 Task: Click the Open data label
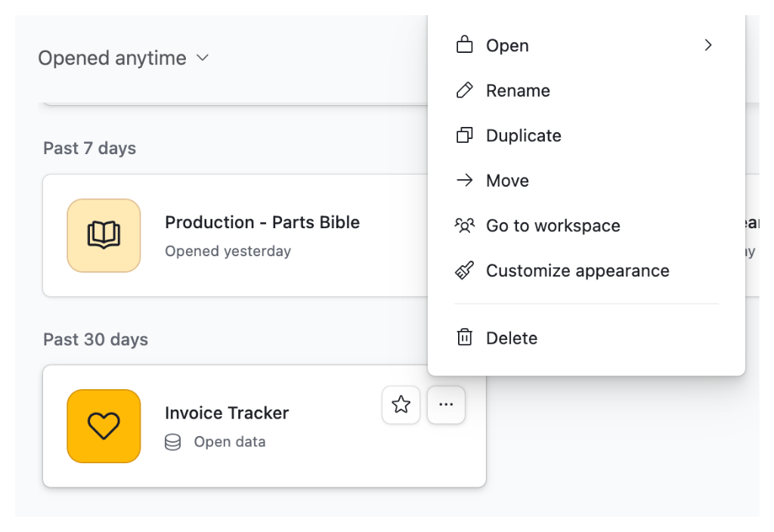(x=230, y=442)
